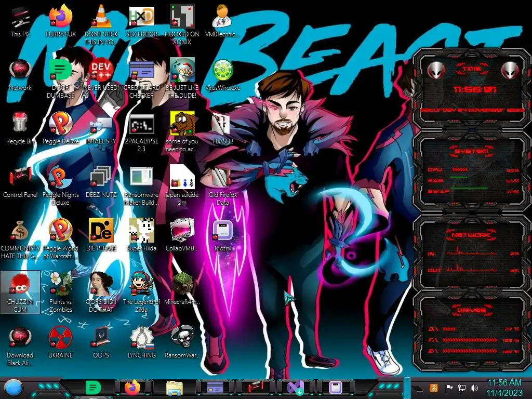Open Visual Studio Installer taskbar button

296,388
